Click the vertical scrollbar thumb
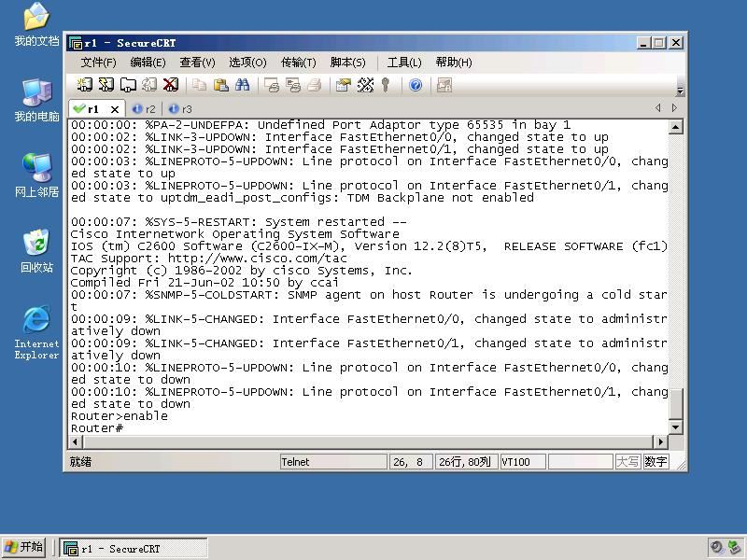Image resolution: width=747 pixels, height=560 pixels. tap(675, 403)
